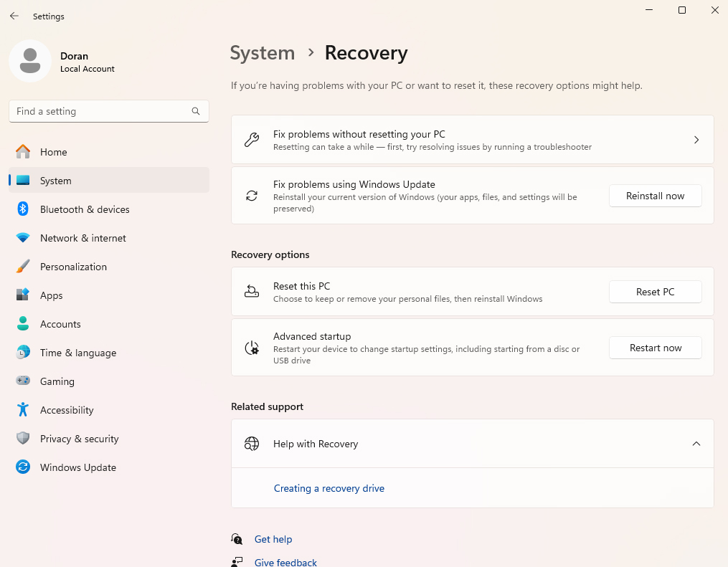The image size is (728, 567).
Task: Open Bluetooth & devices settings
Action: (x=109, y=209)
